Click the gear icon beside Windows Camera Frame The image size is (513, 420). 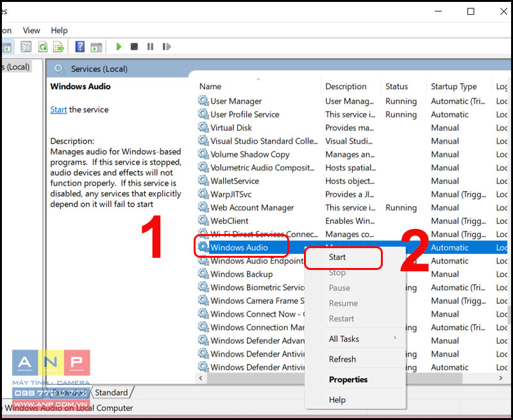tap(203, 301)
